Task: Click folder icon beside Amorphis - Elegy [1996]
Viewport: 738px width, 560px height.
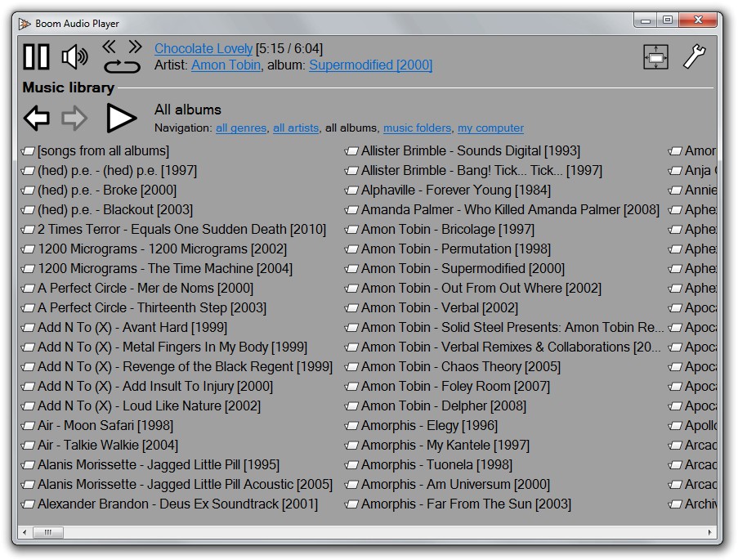Action: pyautogui.click(x=351, y=426)
